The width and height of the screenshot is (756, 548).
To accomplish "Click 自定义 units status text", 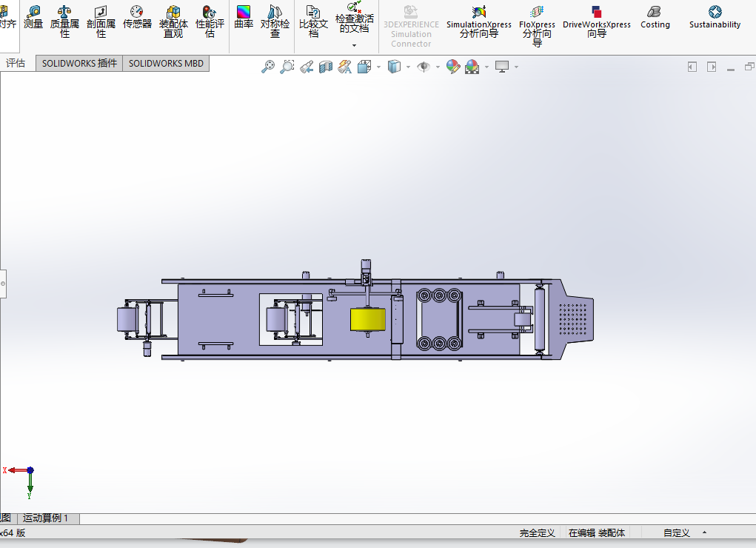I will click(677, 533).
